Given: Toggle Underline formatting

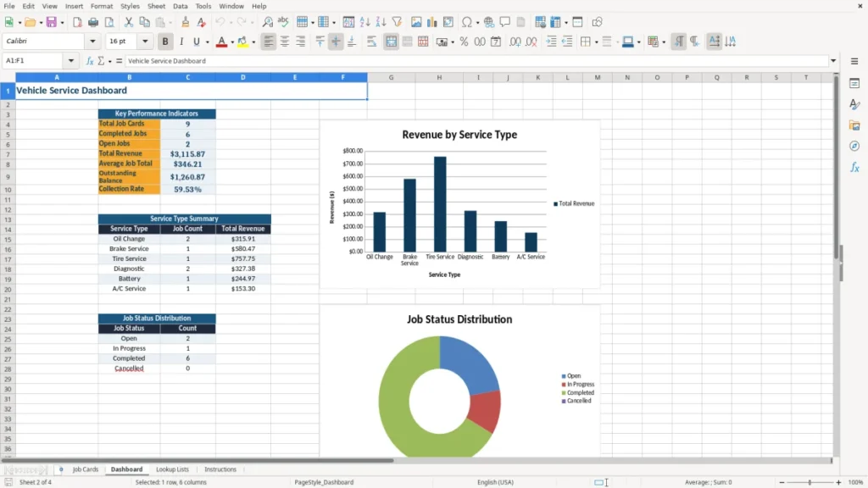Looking at the screenshot, I should pos(196,42).
